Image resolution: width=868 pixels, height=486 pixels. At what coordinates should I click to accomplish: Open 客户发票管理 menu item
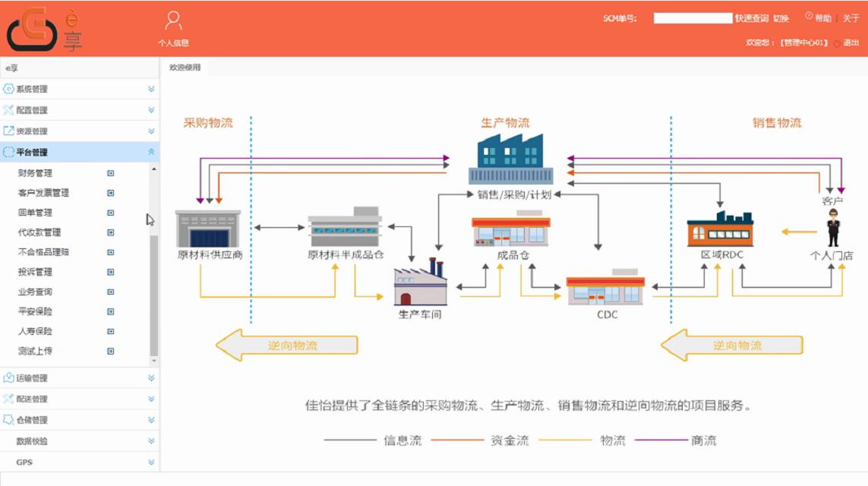point(43,193)
